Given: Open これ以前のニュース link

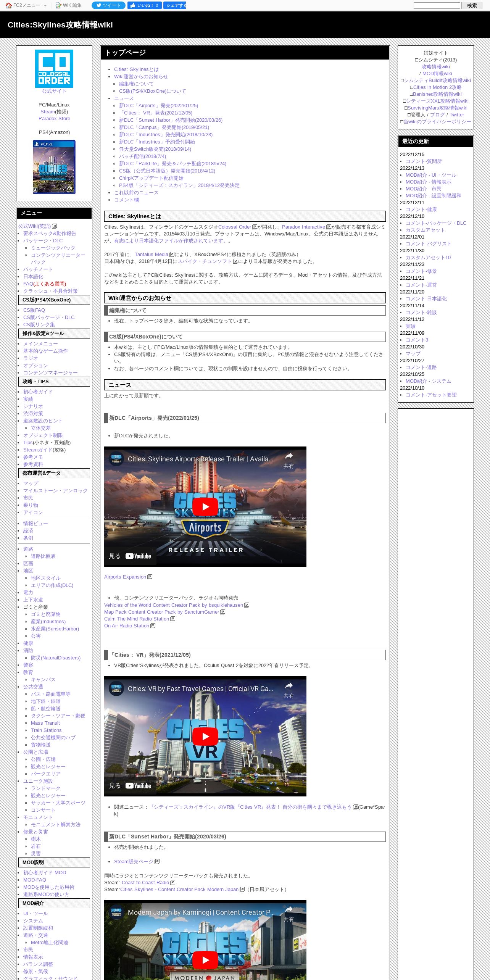Looking at the screenshot, I should click(x=136, y=193).
